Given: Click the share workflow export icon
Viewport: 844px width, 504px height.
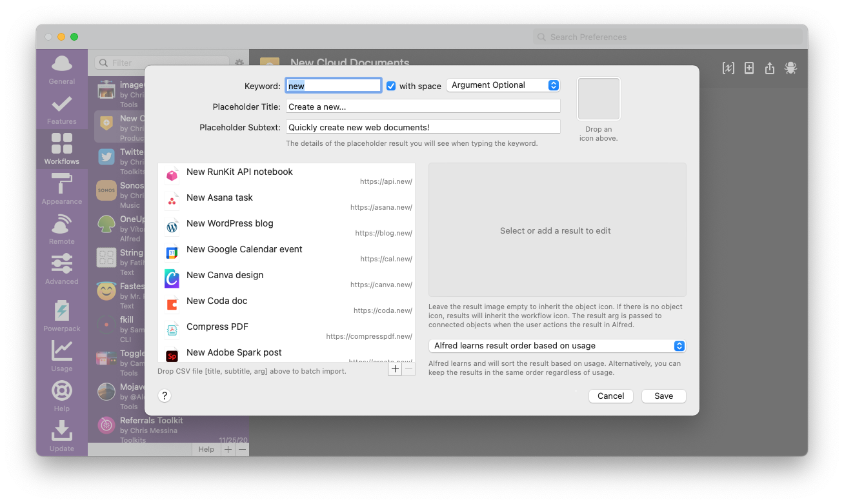Looking at the screenshot, I should point(770,68).
